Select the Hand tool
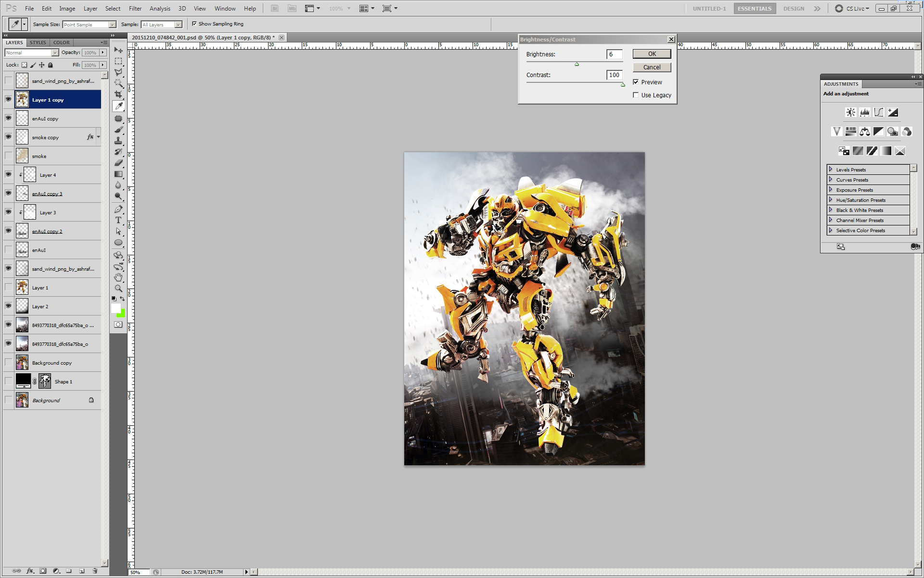Viewport: 924px width, 578px height. 118,277
